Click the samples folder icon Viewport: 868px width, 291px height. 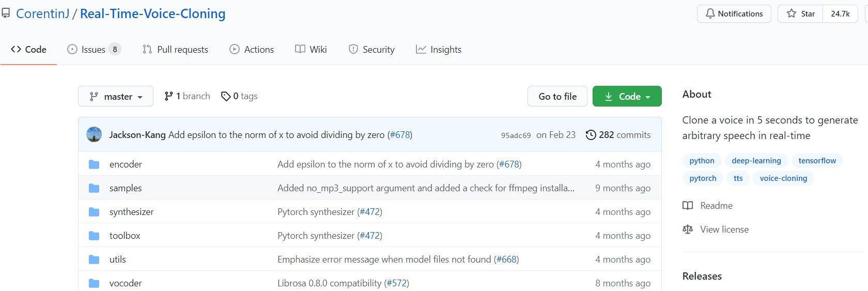click(94, 188)
